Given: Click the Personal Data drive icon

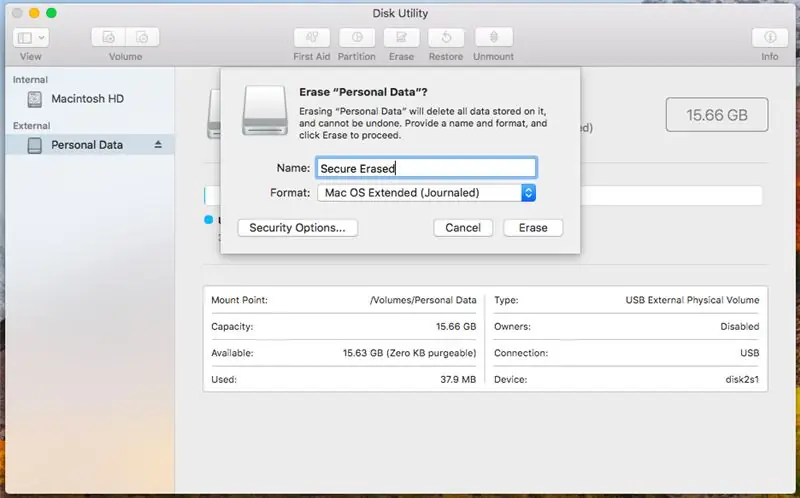Looking at the screenshot, I should pyautogui.click(x=35, y=145).
